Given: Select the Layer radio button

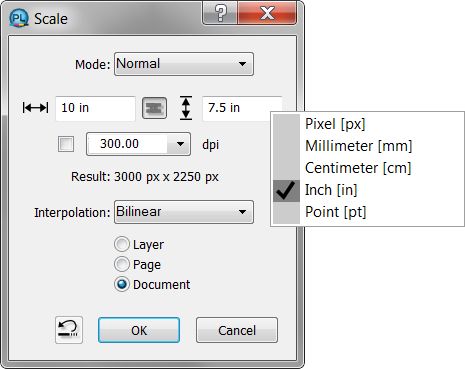Looking at the screenshot, I should 122,244.
